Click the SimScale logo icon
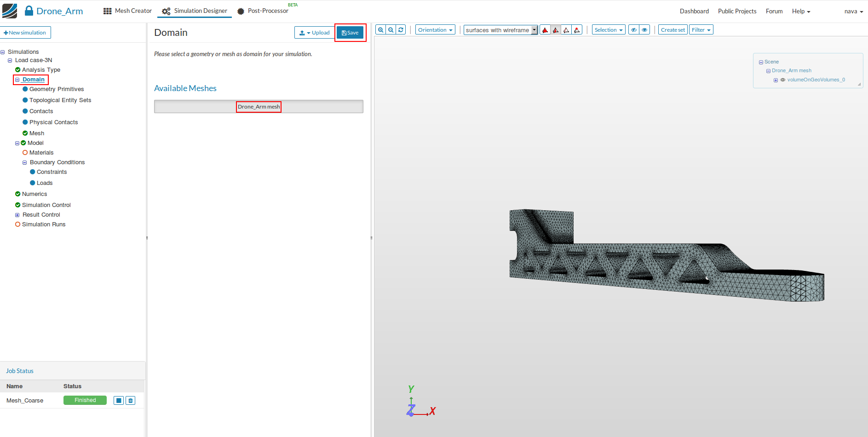The width and height of the screenshot is (868, 437). 10,11
